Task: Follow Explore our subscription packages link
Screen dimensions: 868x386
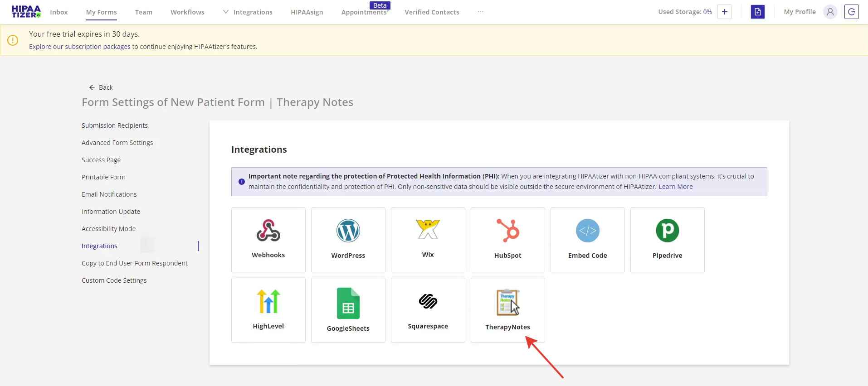Action: tap(80, 47)
